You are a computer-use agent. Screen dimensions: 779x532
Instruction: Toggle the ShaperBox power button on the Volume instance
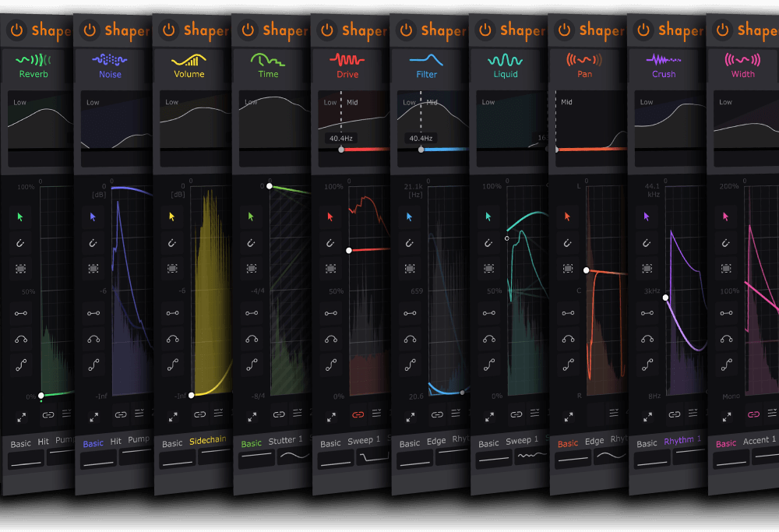click(x=168, y=30)
